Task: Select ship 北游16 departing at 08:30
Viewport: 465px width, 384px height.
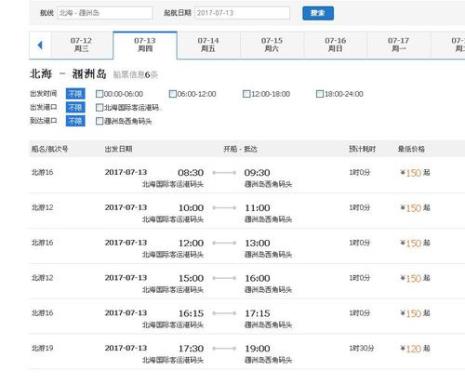Action: [x=42, y=172]
